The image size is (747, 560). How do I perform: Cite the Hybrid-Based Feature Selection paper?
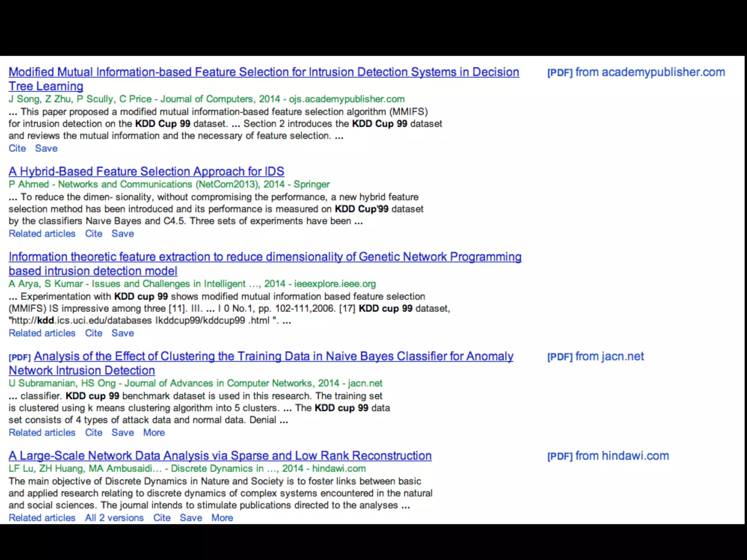93,234
